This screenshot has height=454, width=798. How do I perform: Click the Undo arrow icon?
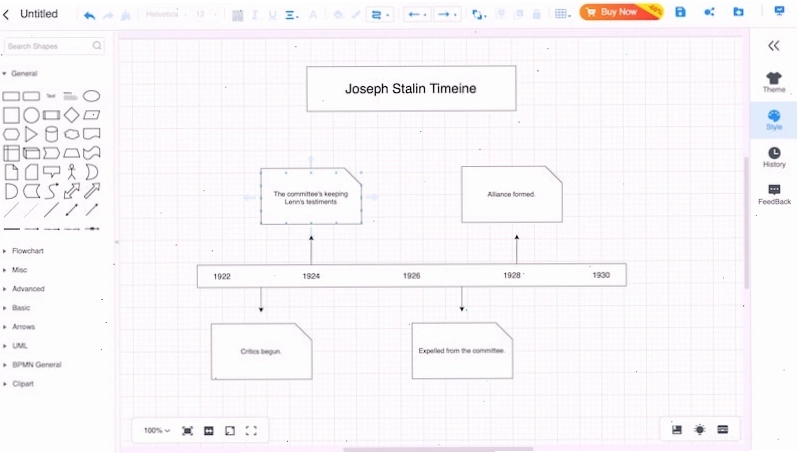[90, 15]
